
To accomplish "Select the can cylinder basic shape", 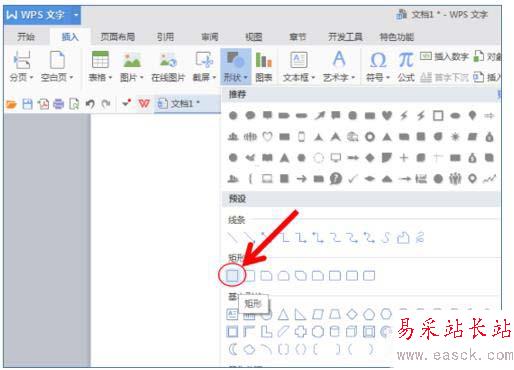I will (x=335, y=332).
